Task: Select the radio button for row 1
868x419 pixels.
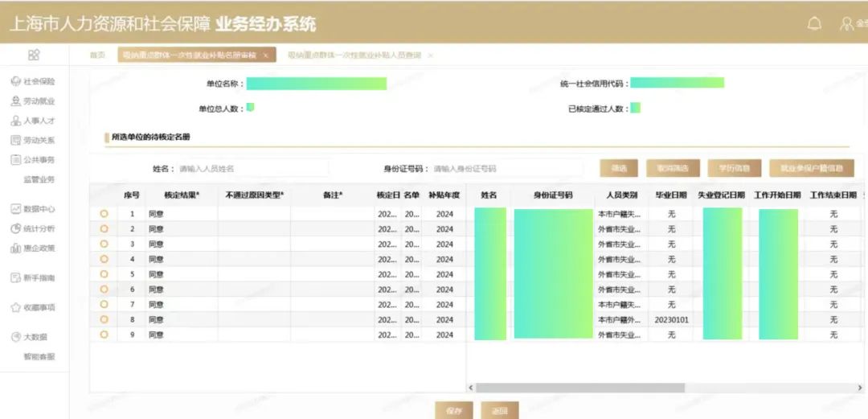Action: coord(104,215)
